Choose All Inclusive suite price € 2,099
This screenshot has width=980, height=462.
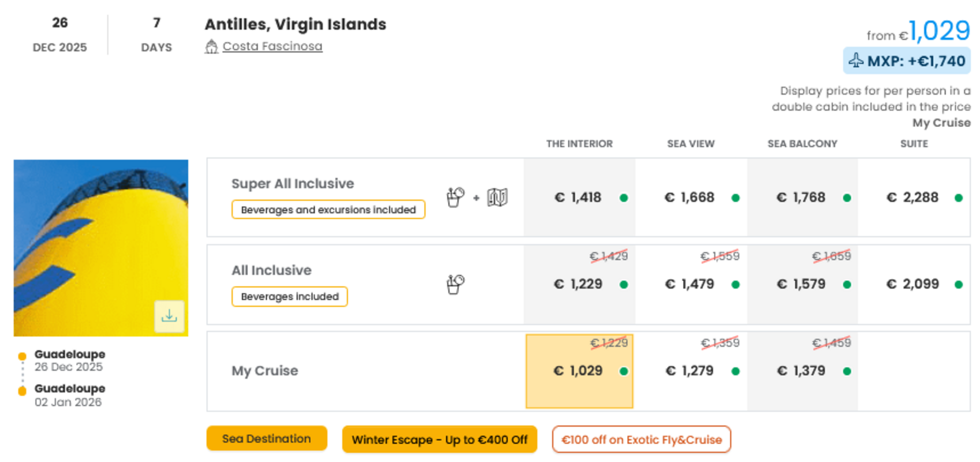point(914,284)
